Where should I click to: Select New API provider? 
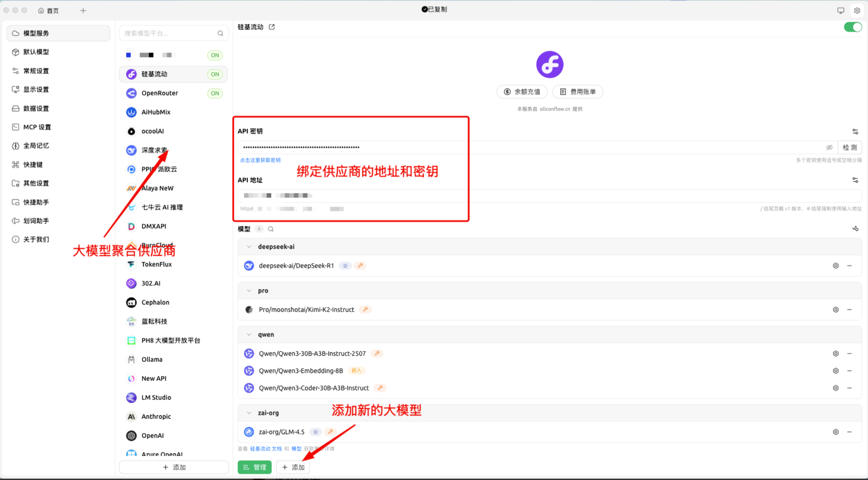[x=174, y=378]
